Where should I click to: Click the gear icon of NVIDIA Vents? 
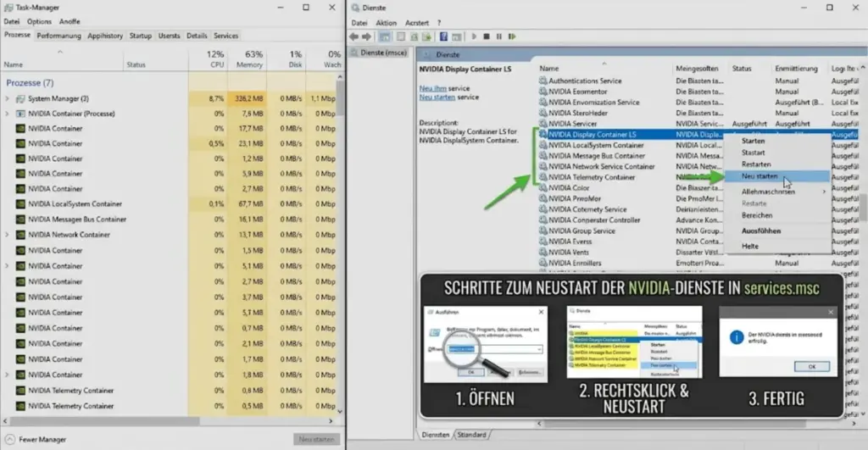click(x=543, y=252)
